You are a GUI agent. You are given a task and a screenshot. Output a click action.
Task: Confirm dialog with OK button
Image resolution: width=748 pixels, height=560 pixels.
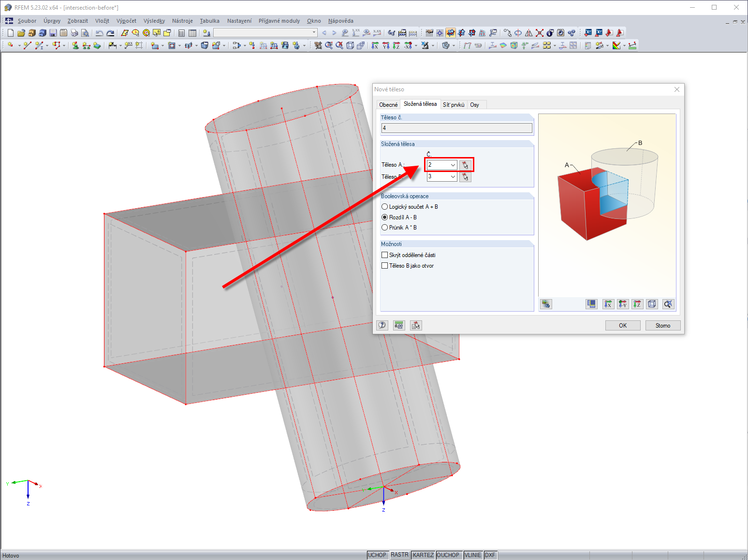[623, 326]
